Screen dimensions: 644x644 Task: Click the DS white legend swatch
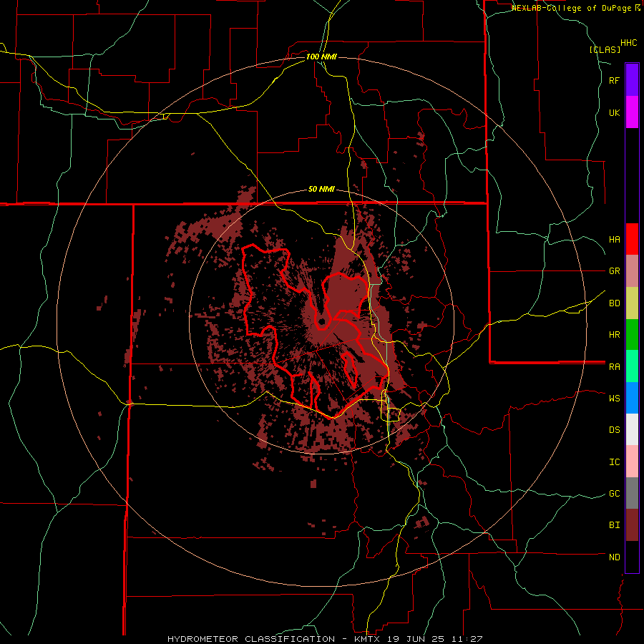pos(632,429)
